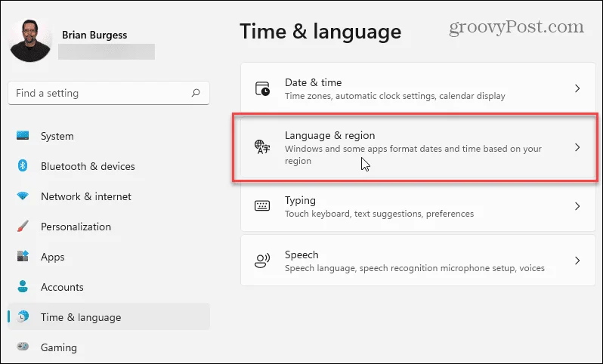Open Speech settings title
603x364 pixels.
tap(301, 254)
